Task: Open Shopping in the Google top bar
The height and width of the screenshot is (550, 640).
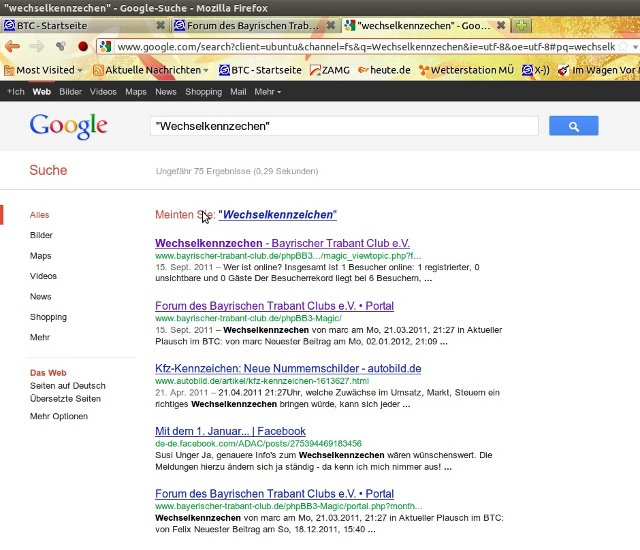Action: click(x=204, y=92)
